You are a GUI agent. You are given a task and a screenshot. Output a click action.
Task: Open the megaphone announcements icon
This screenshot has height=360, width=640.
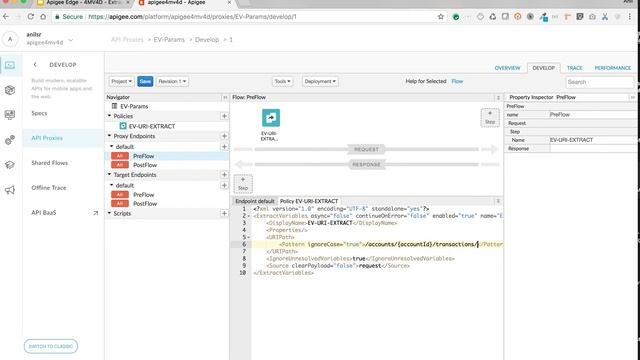10,190
